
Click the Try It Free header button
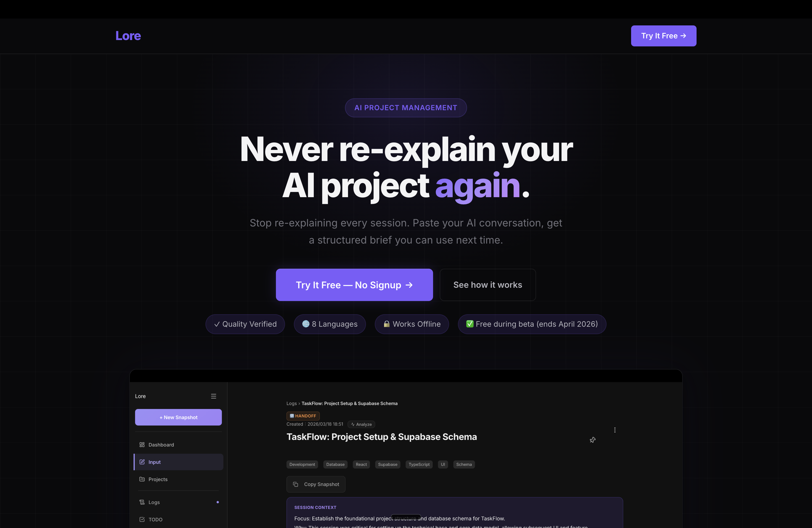[664, 36]
